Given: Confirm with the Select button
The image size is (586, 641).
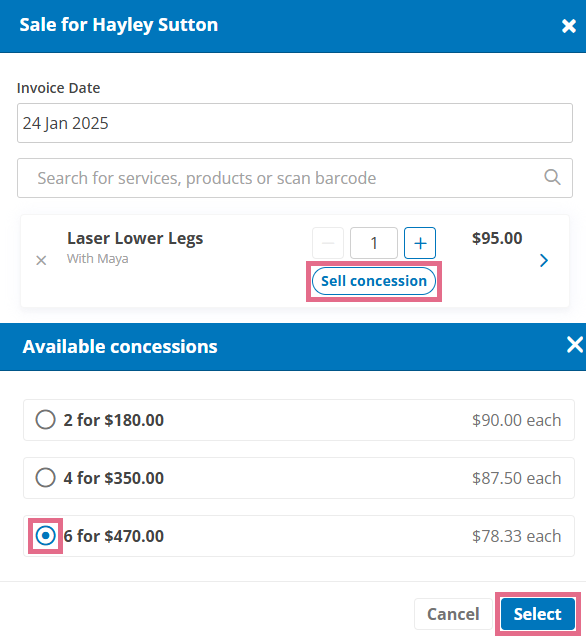Looking at the screenshot, I should tap(538, 614).
